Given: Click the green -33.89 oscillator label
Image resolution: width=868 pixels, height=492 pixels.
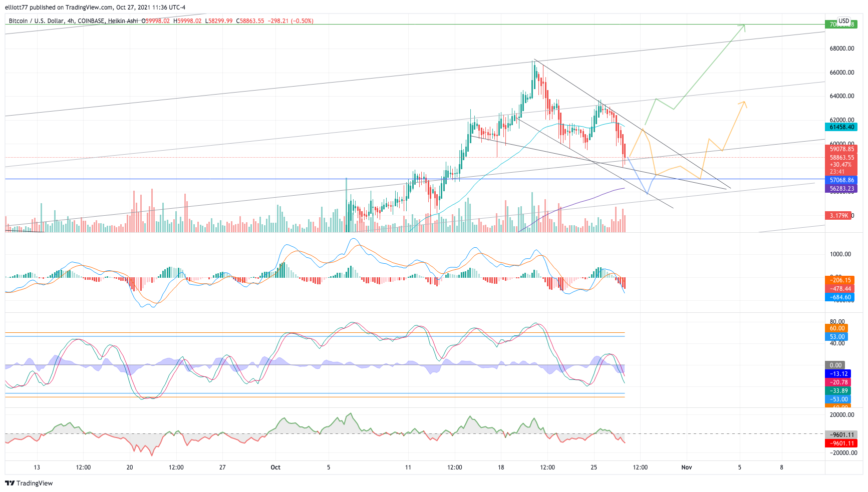Looking at the screenshot, I should coord(837,391).
